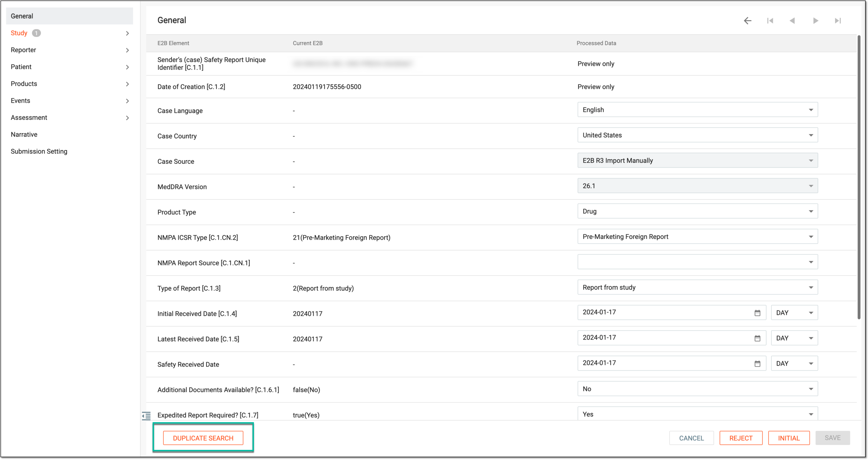Click the REJECT button

coord(741,438)
